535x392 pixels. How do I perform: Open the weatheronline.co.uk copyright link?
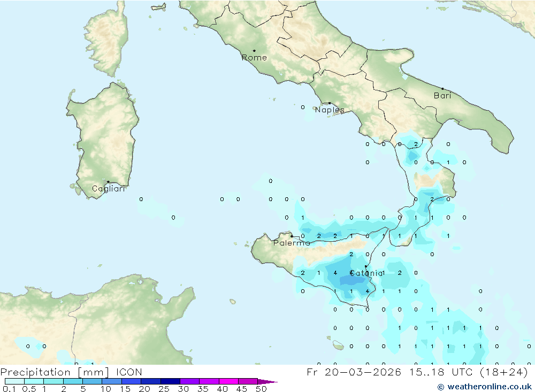[485, 387]
